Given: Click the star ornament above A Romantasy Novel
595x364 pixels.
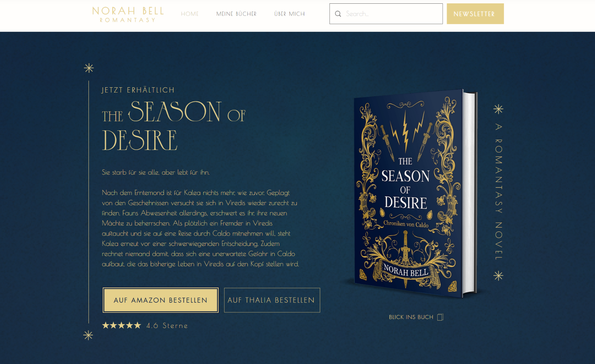Looking at the screenshot, I should coord(498,109).
